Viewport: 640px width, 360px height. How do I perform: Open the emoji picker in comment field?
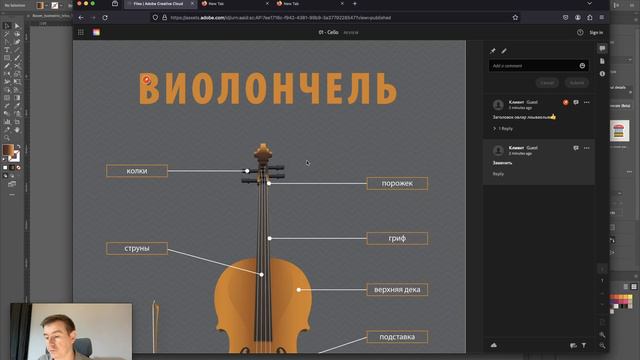(x=582, y=66)
